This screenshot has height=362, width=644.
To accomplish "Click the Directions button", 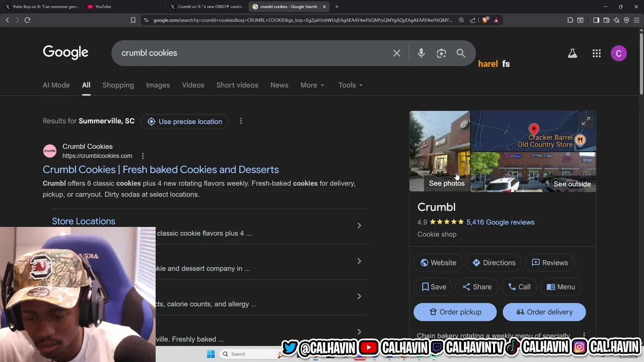I will 494,262.
